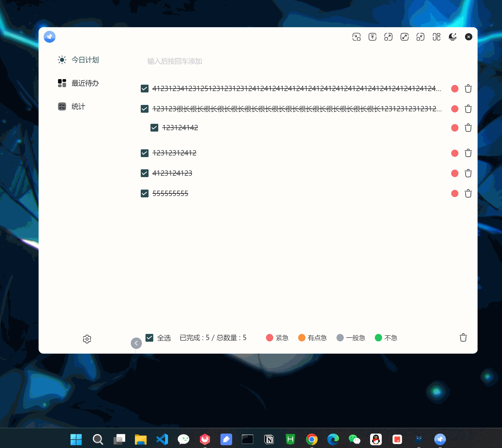Close the todo app window
Screen dimensions: 502x448
point(468,37)
